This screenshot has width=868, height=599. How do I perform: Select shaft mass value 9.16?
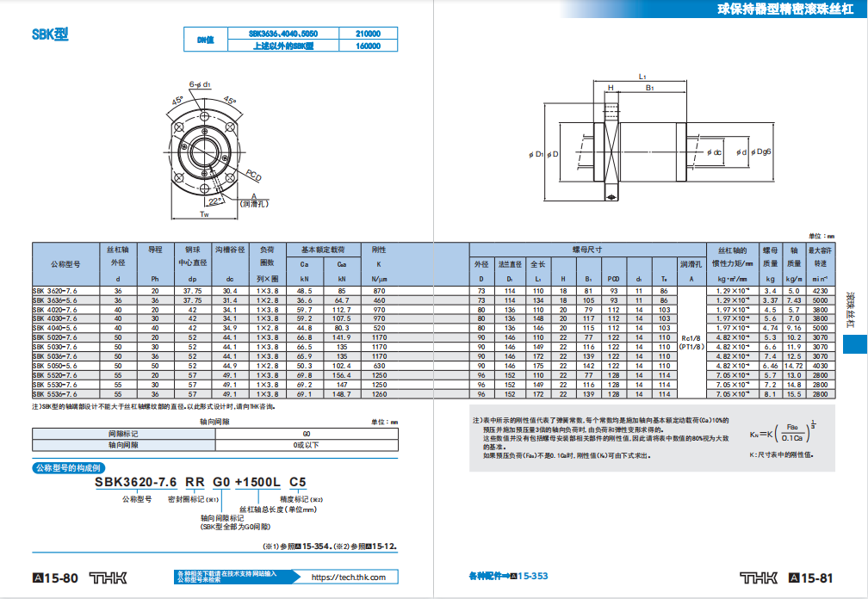point(794,328)
